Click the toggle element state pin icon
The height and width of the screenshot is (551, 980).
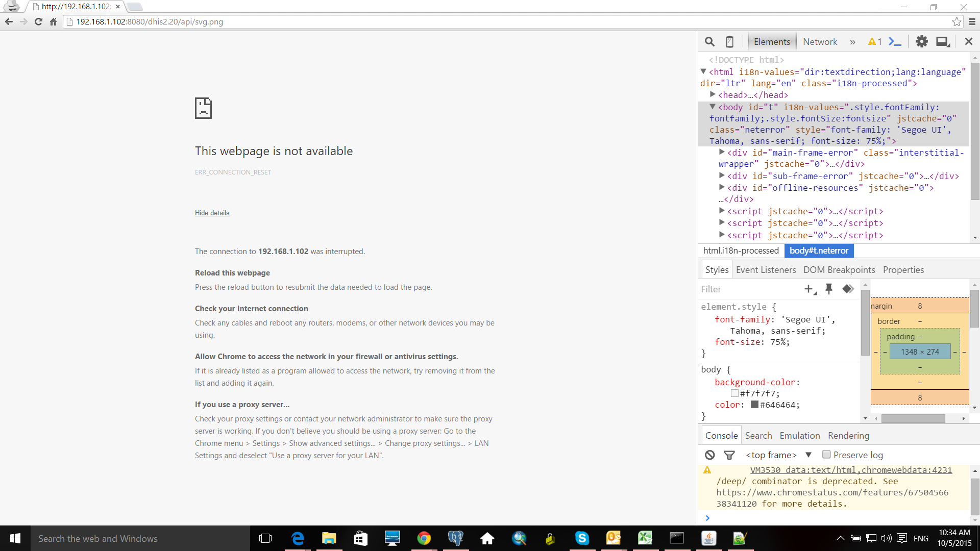829,289
